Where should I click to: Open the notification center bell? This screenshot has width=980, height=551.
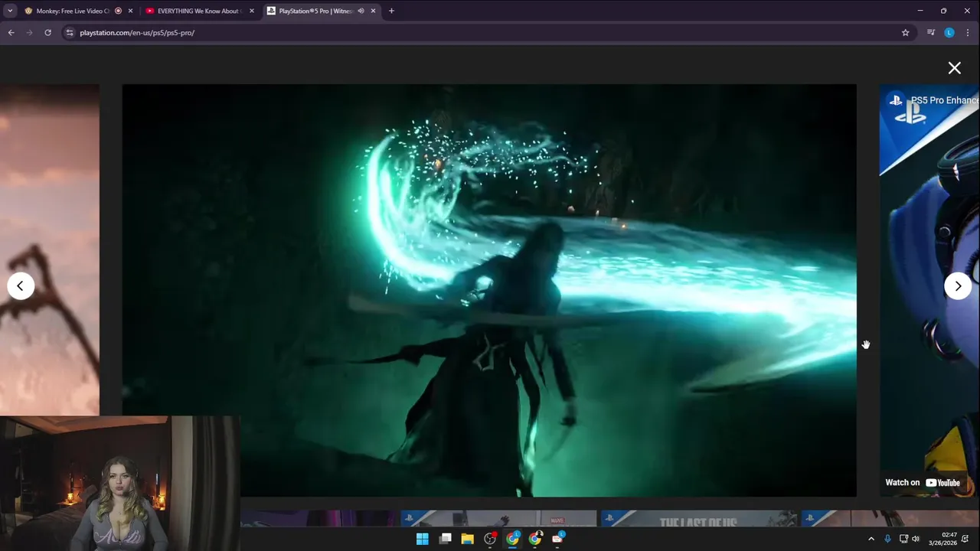click(966, 539)
